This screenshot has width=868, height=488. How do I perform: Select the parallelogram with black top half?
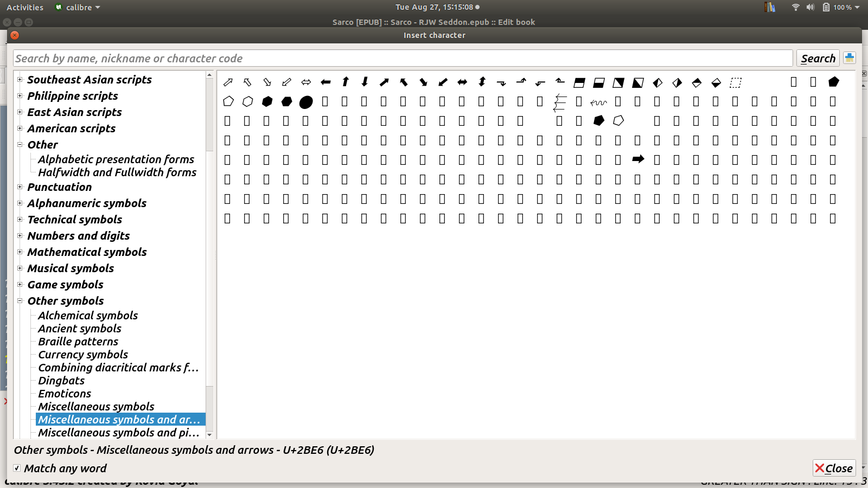[x=579, y=83]
